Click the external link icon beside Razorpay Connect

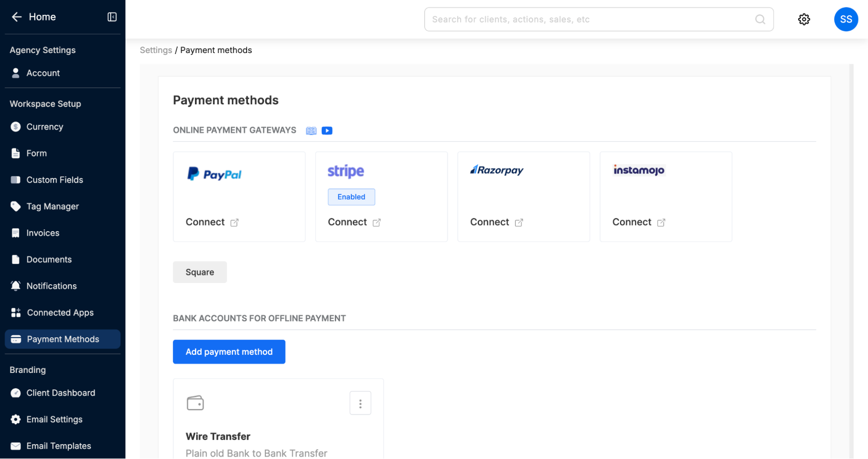point(519,223)
